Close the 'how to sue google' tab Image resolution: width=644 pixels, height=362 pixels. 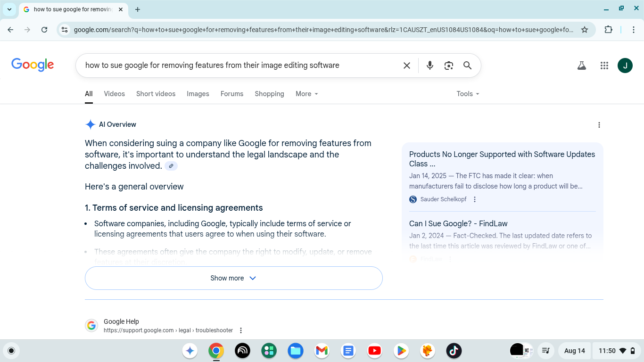click(121, 9)
